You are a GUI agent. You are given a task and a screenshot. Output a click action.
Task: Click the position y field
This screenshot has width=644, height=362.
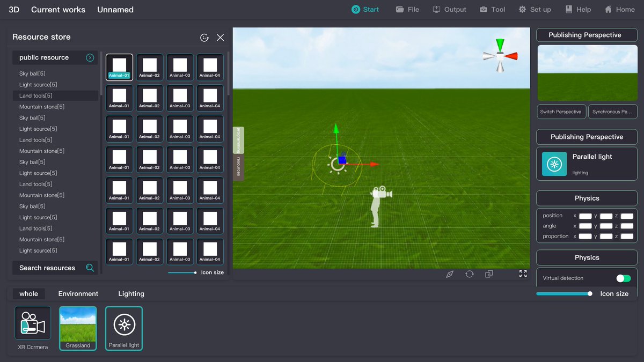point(606,216)
